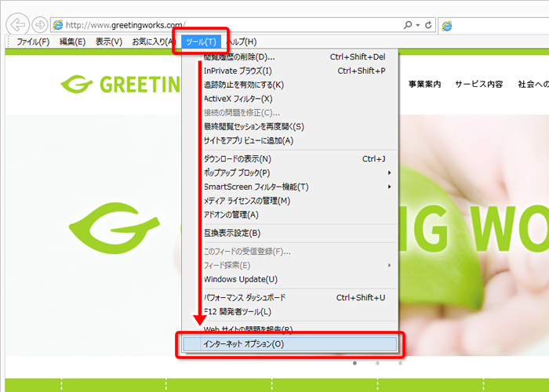Click the browser Back arrow button
The image size is (549, 392).
click(x=19, y=25)
